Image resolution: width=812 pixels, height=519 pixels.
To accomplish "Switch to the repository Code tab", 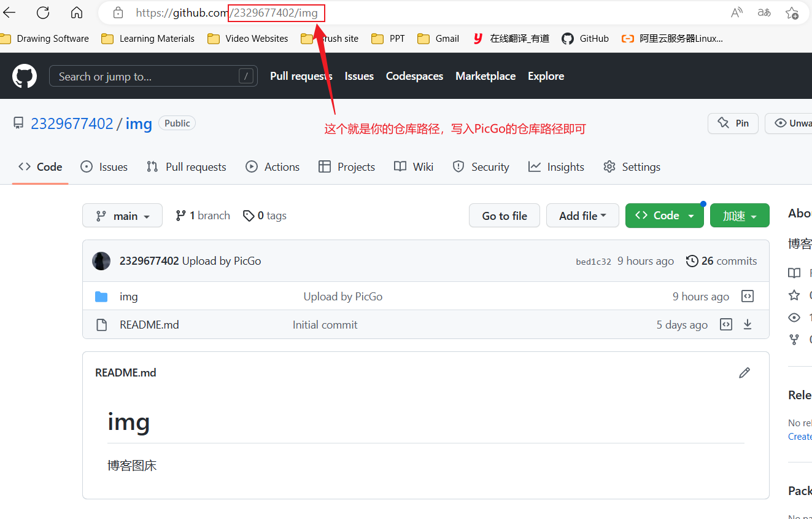I will (x=41, y=167).
